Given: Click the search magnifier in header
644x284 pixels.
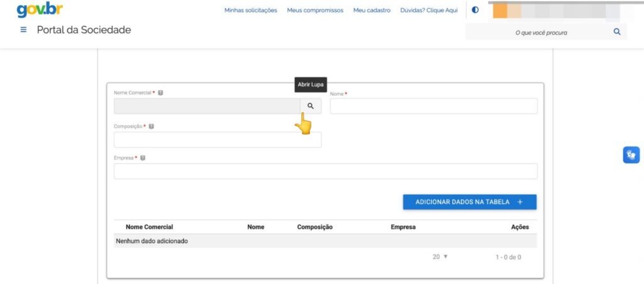Looking at the screenshot, I should tap(616, 31).
